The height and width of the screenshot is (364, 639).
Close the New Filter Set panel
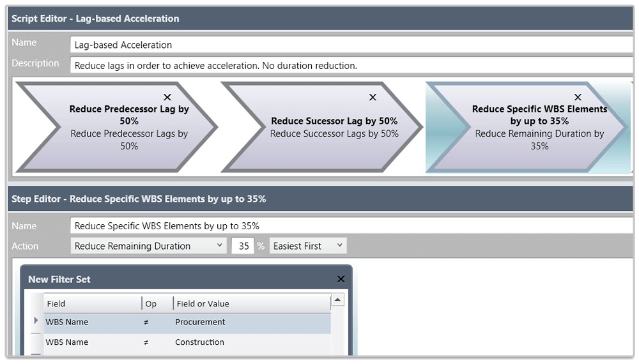coord(341,279)
